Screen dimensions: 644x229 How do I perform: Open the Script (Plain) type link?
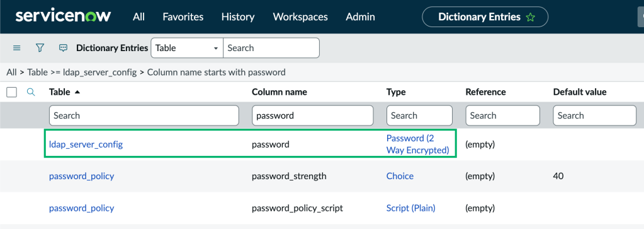click(x=410, y=208)
